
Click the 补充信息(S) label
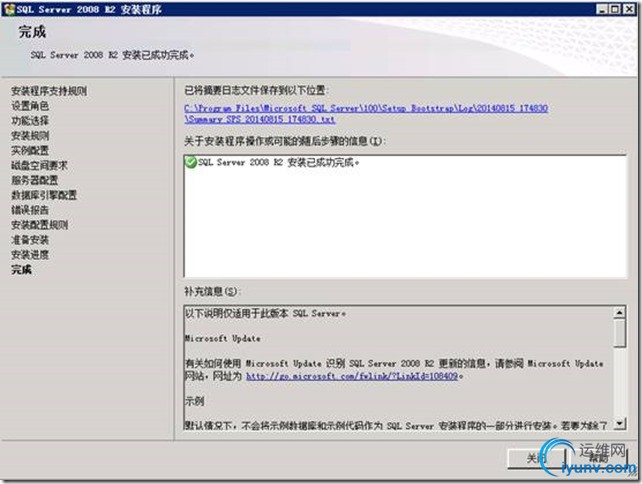pyautogui.click(x=211, y=291)
